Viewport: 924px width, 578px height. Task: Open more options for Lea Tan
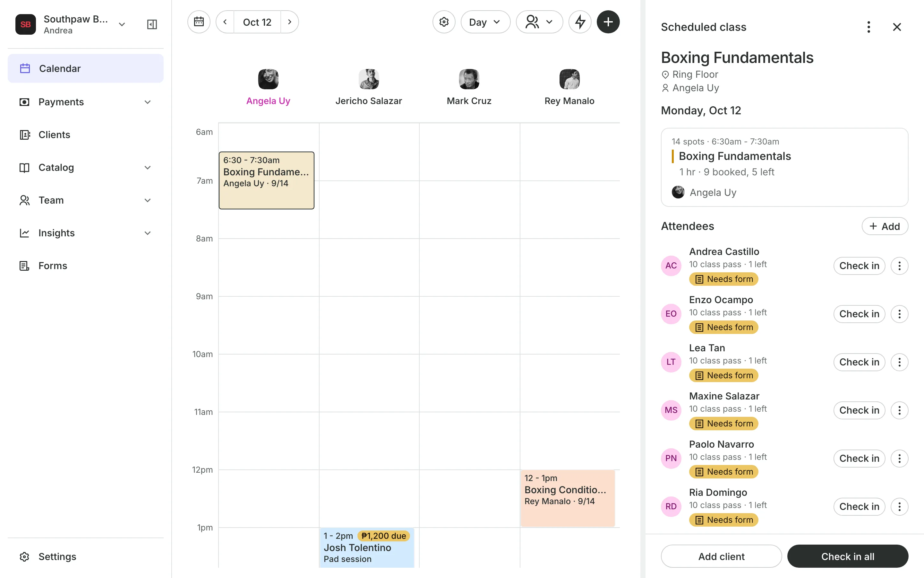tap(899, 362)
